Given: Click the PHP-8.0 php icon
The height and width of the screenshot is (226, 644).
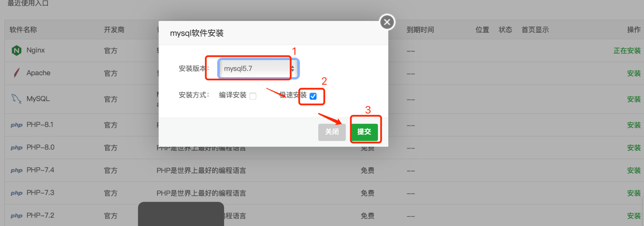Looking at the screenshot, I should pos(17,148).
